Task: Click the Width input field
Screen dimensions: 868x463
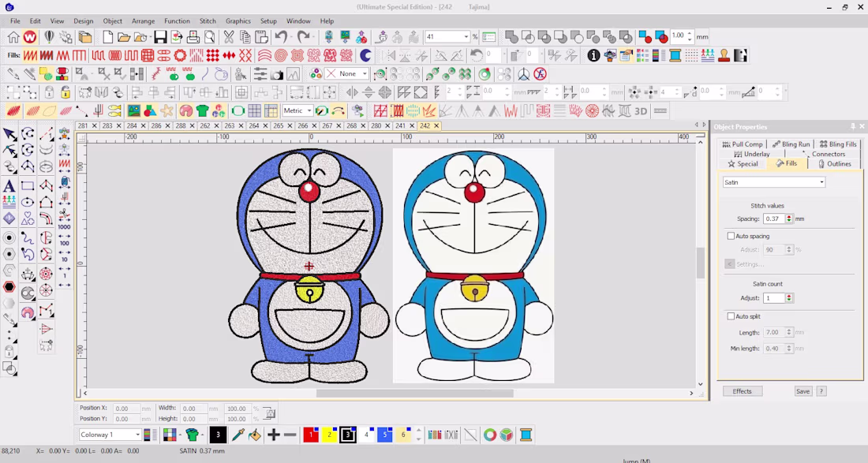Action: 194,409
